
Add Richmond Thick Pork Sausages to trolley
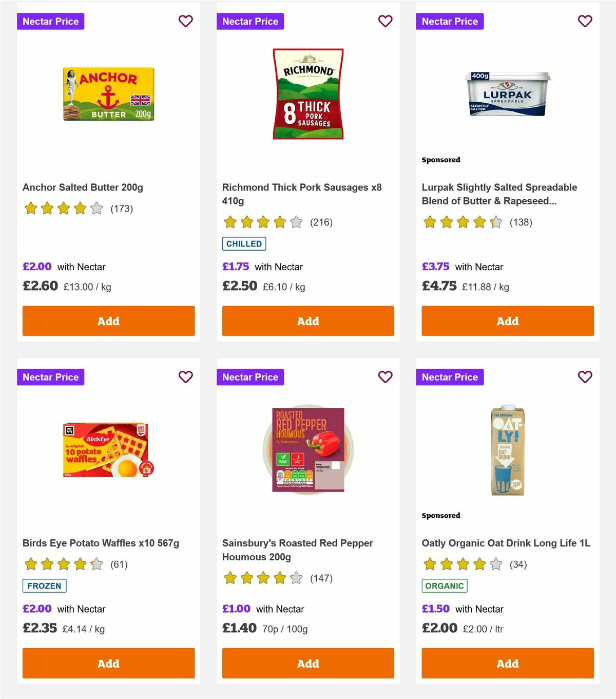[x=307, y=320]
